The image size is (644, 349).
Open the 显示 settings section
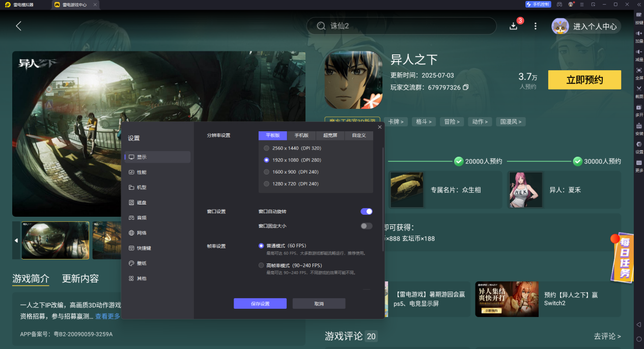coord(157,157)
